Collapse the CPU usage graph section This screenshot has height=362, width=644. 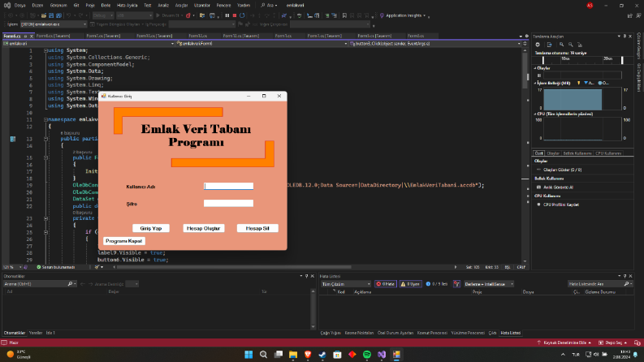pos(534,114)
